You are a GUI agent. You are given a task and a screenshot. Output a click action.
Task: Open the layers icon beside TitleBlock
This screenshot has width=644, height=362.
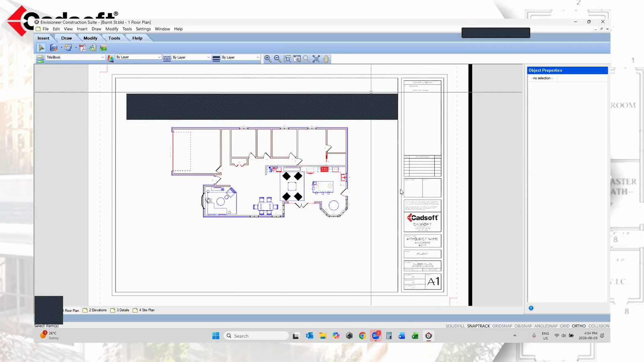[x=41, y=59]
